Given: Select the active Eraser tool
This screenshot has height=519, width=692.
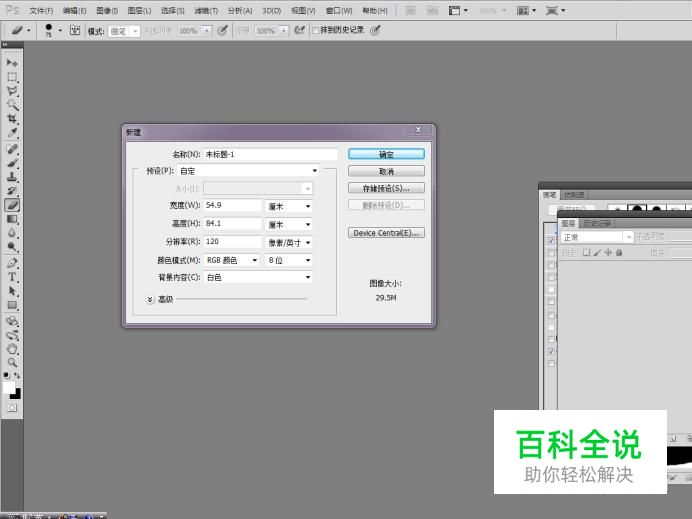Looking at the screenshot, I should tap(12, 205).
